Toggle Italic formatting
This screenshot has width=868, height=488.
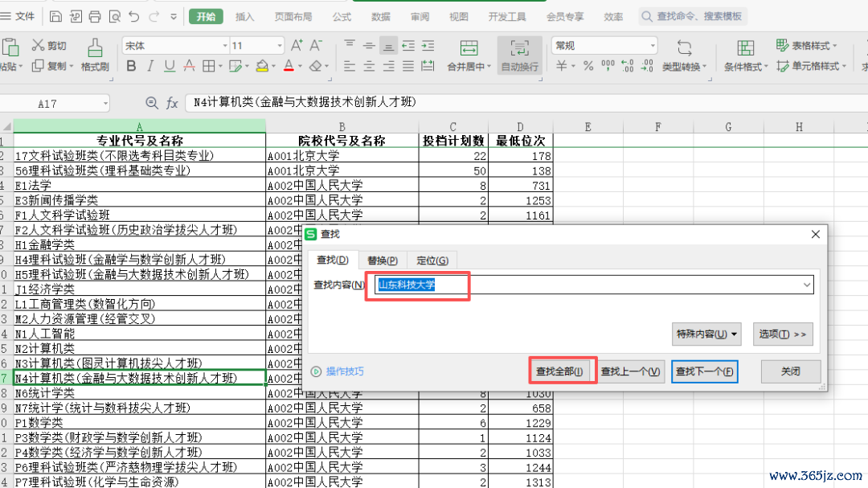click(x=150, y=67)
